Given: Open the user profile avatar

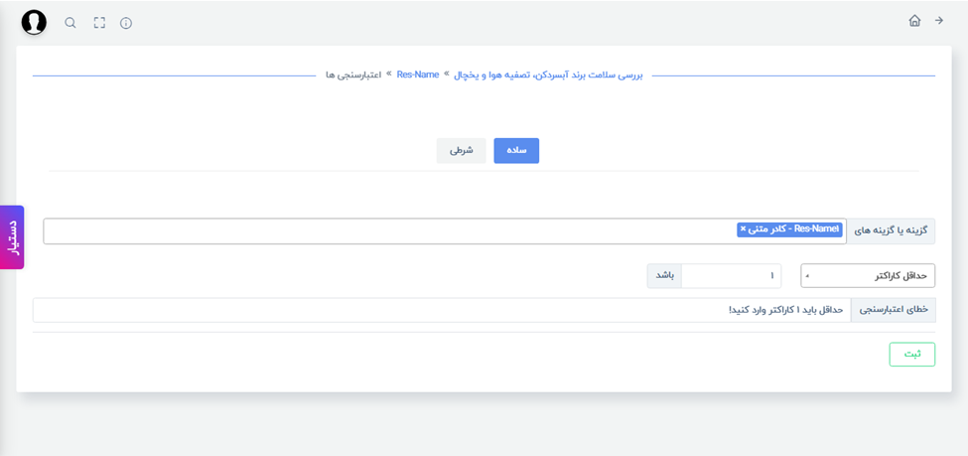Looking at the screenshot, I should click(x=34, y=23).
